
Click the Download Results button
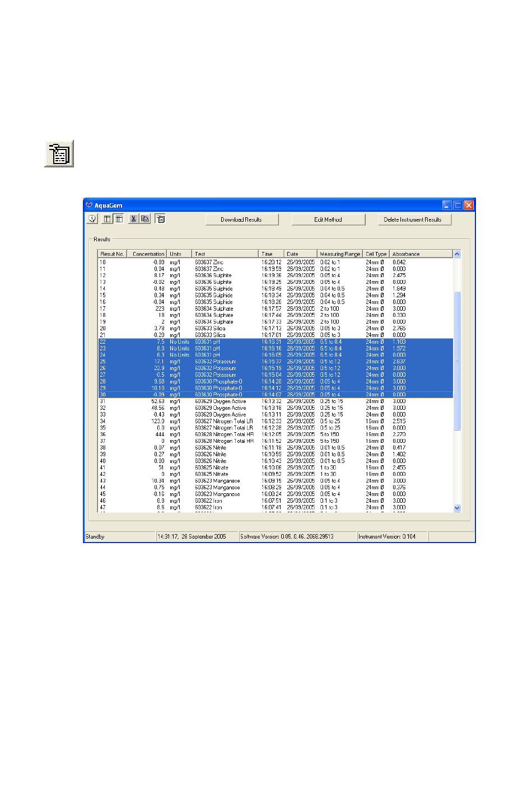[x=241, y=219]
